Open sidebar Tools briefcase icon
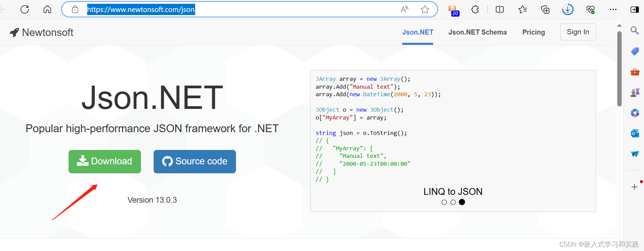Screen dimensions: 644x251 (x=635, y=72)
